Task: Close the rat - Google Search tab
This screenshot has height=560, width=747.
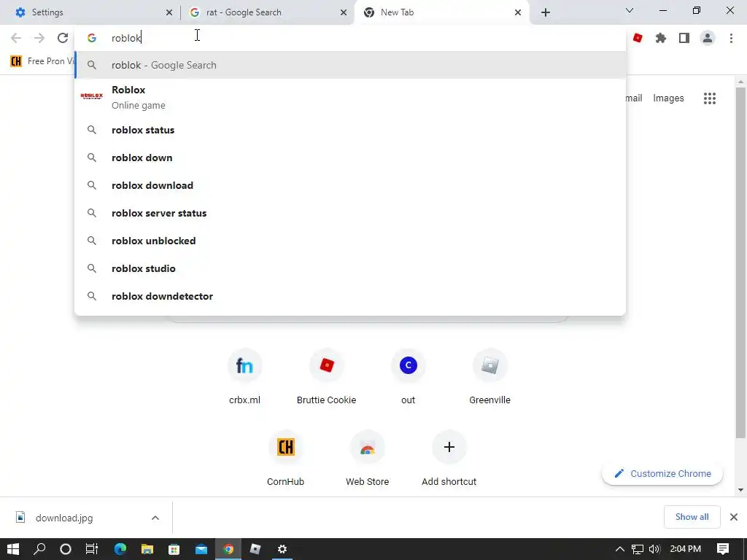Action: tap(344, 12)
